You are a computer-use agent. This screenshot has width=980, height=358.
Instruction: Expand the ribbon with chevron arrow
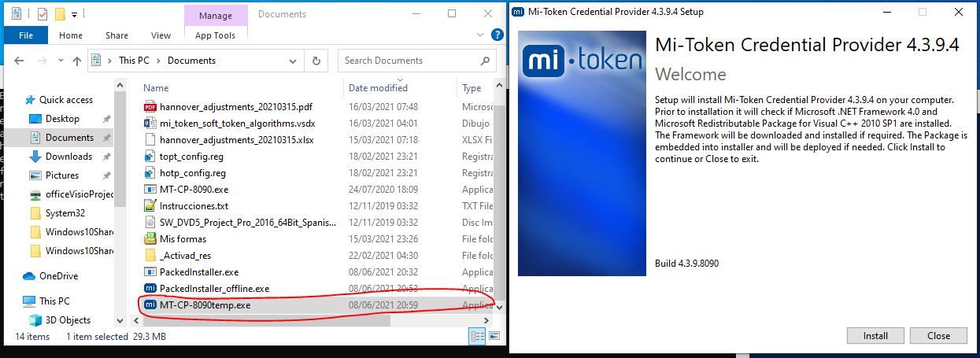[x=481, y=35]
